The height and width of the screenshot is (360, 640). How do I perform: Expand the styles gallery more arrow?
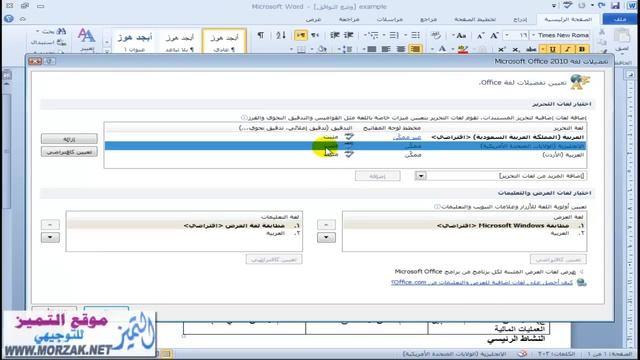click(x=107, y=51)
